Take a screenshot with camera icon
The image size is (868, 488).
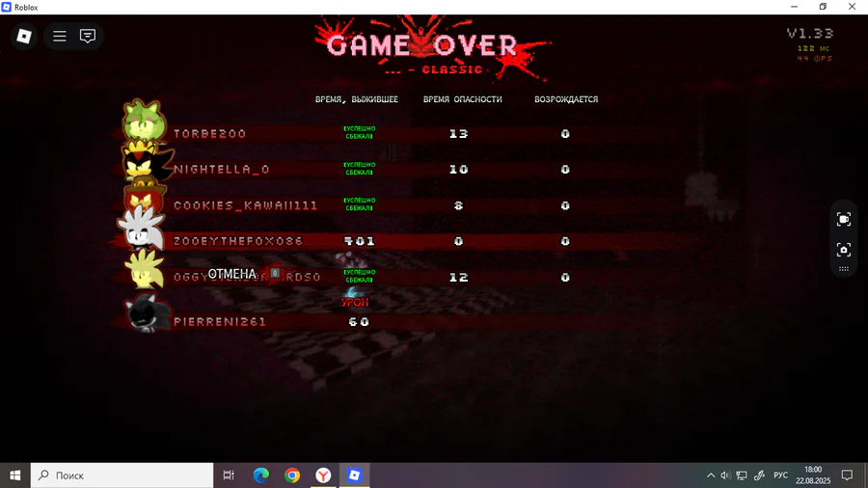pos(843,250)
